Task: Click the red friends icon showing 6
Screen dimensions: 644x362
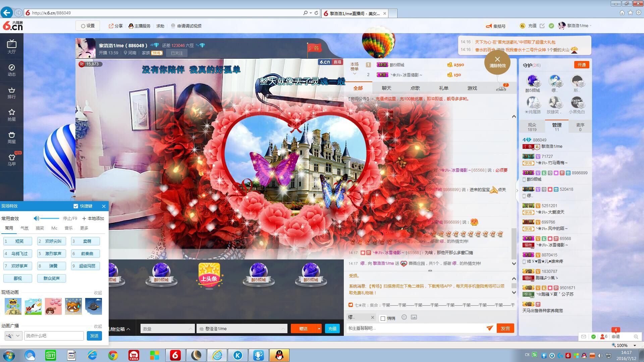Action: [x=603, y=337]
